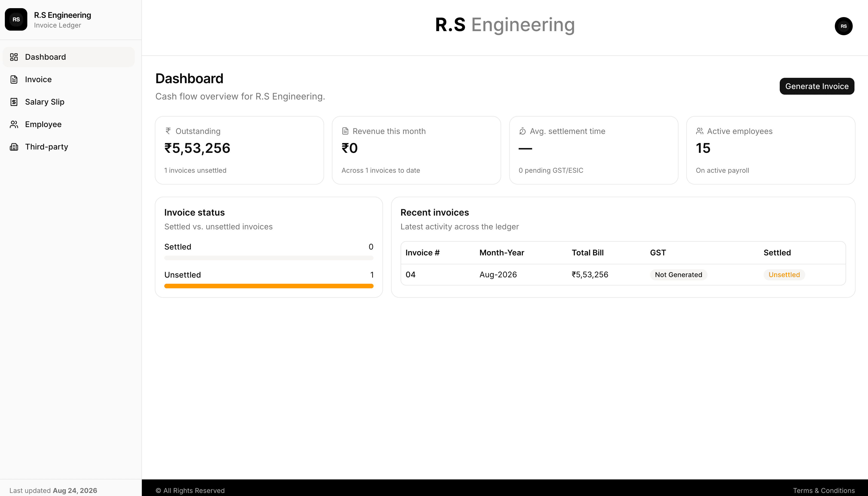Click the ₹5,53,256 total bill cell

coord(590,275)
